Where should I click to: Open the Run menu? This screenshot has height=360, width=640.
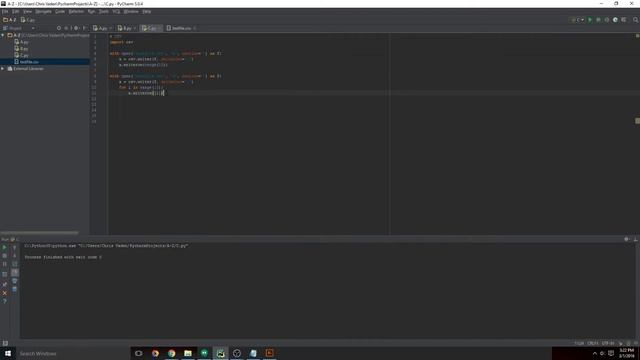pos(91,11)
